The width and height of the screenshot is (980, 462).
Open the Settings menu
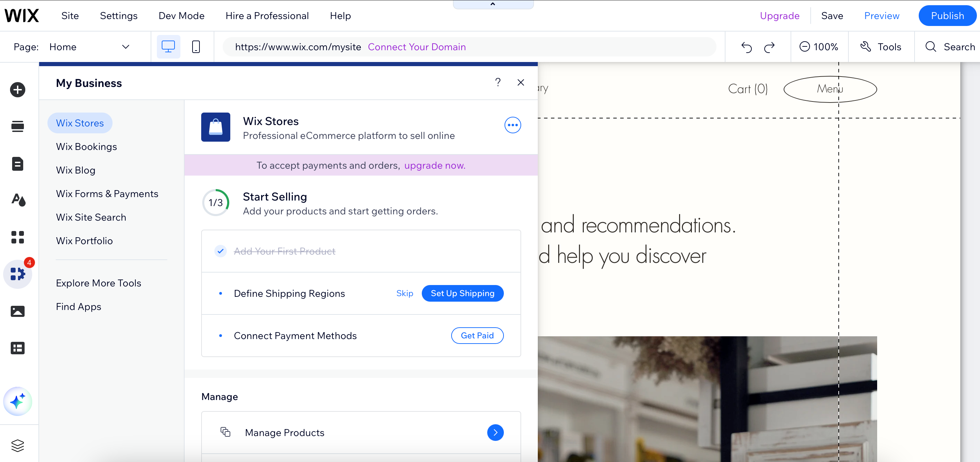pyautogui.click(x=119, y=16)
